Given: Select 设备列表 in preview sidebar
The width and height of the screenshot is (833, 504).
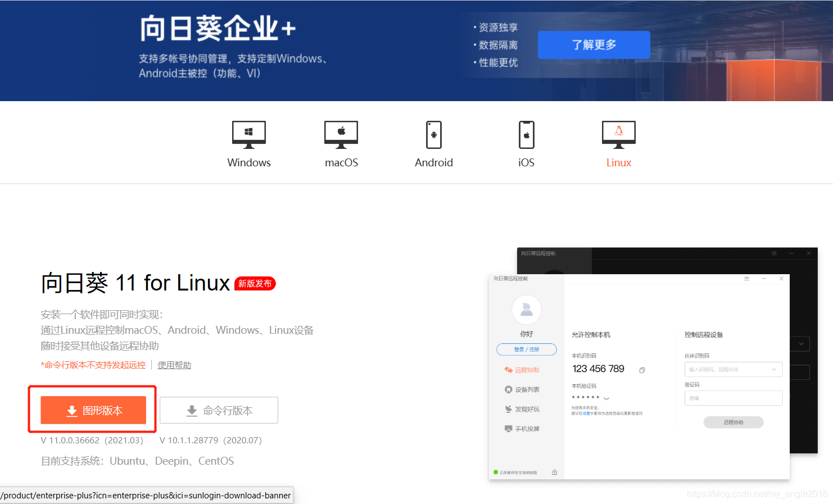Looking at the screenshot, I should coord(522,389).
